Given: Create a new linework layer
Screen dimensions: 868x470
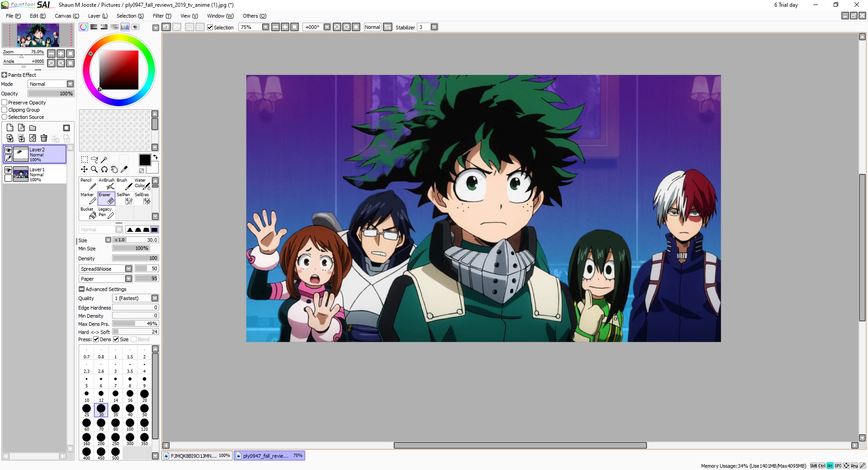Looking at the screenshot, I should pos(21,128).
